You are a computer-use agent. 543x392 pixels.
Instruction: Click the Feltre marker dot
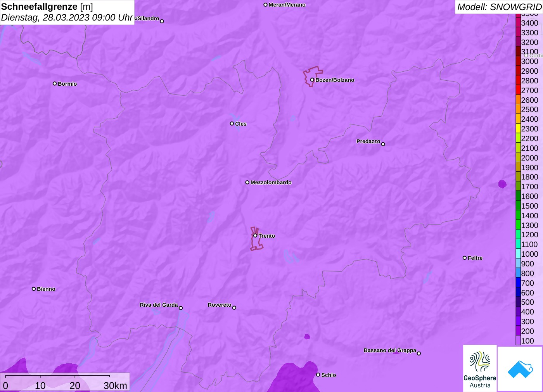[465, 258]
